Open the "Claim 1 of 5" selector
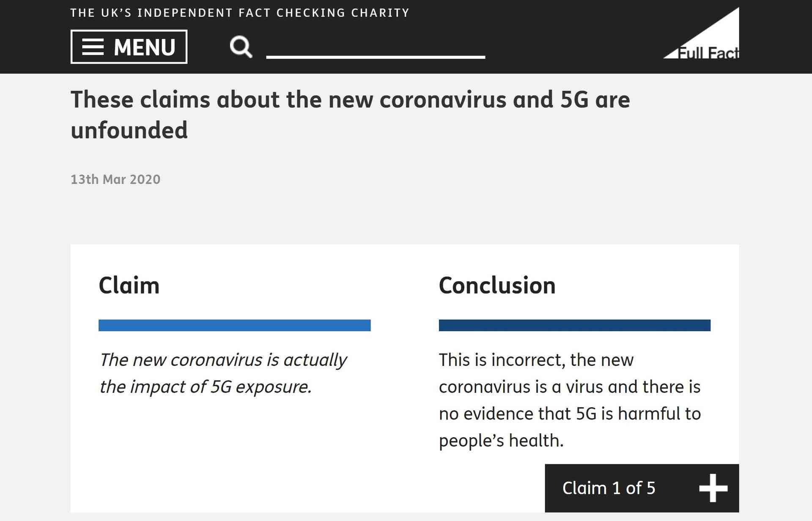 (609, 488)
